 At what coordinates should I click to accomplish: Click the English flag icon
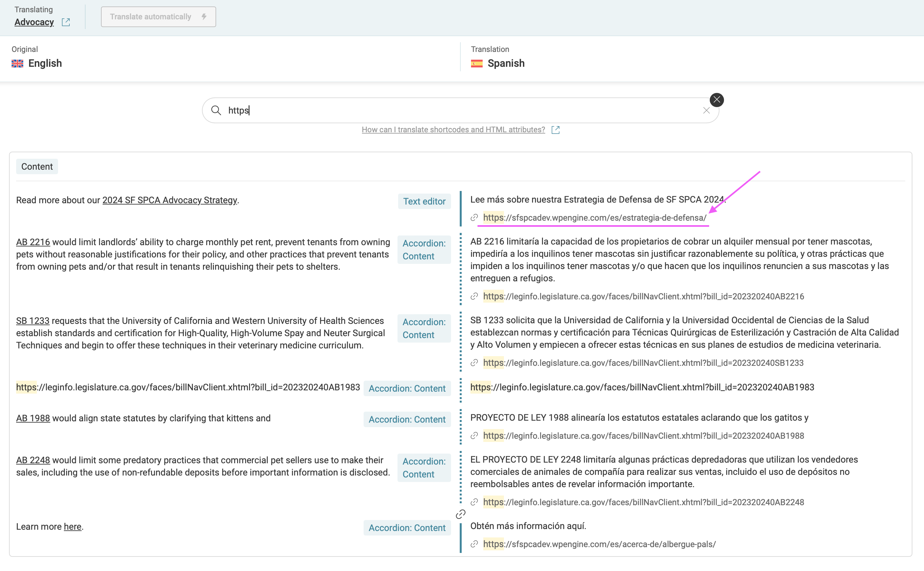17,64
